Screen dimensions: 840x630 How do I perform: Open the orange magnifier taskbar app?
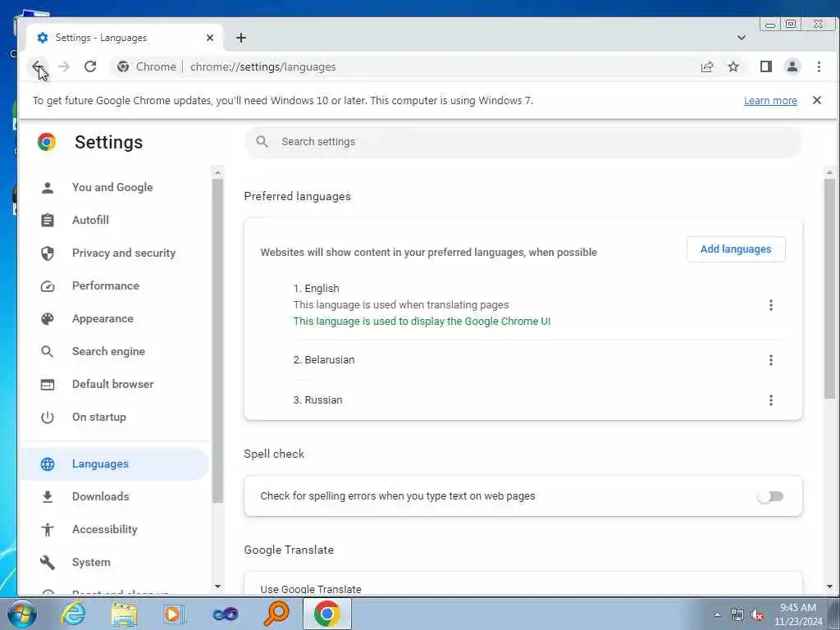point(276,614)
